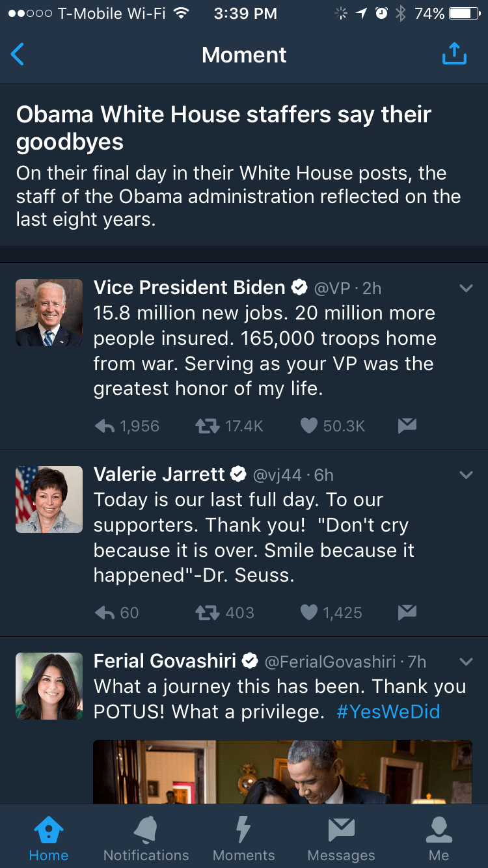This screenshot has width=488, height=868.
Task: Open the share icon in header
Action: point(454,54)
